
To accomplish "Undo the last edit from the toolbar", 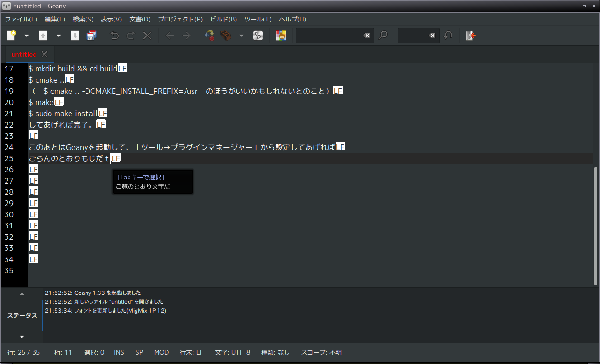I will (x=114, y=36).
